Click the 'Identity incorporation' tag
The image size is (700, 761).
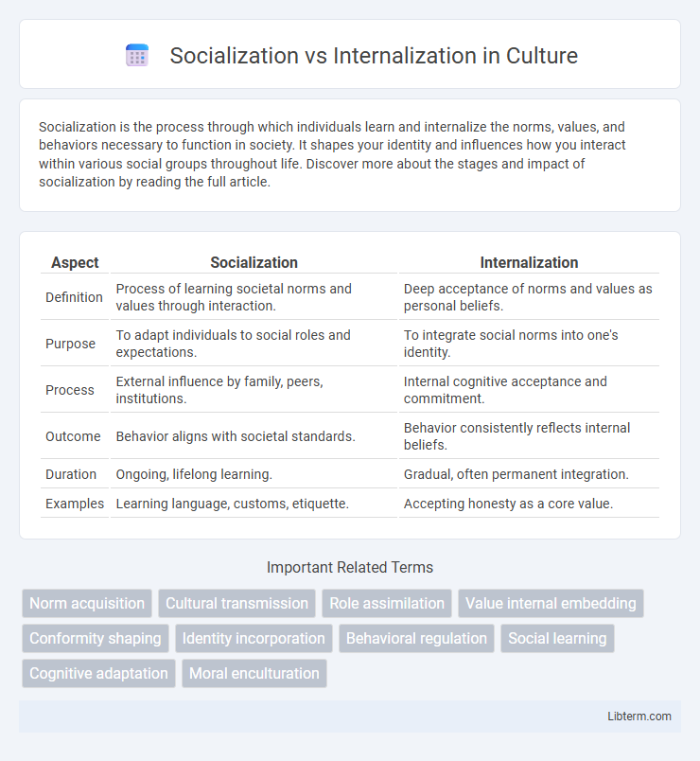click(254, 638)
